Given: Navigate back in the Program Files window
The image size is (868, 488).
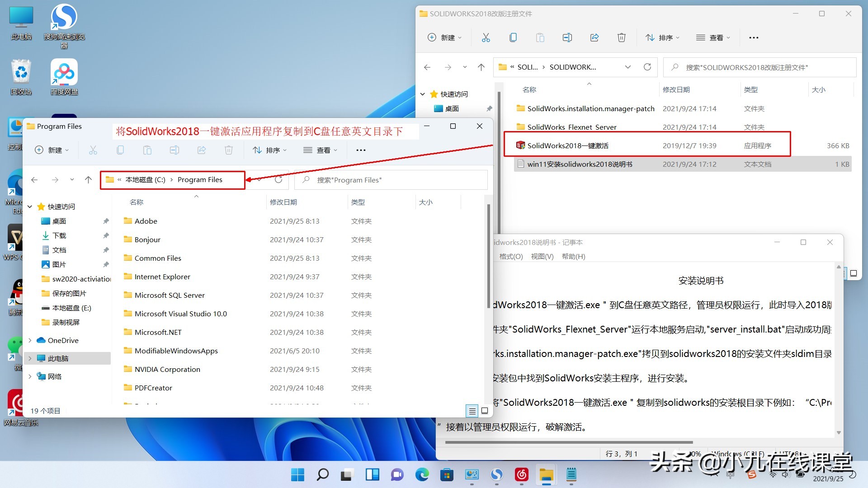Looking at the screenshot, I should pos(34,179).
